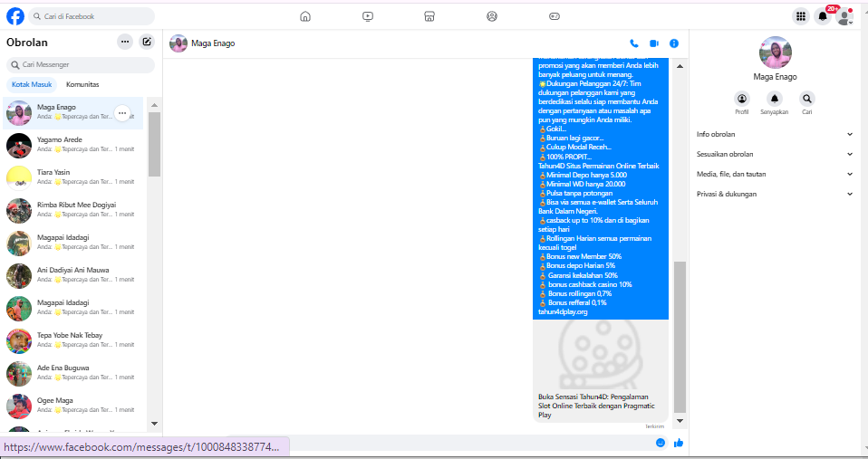Open the chat with Tepa Yobe Nak Tebay
868x459 pixels.
coord(73,341)
